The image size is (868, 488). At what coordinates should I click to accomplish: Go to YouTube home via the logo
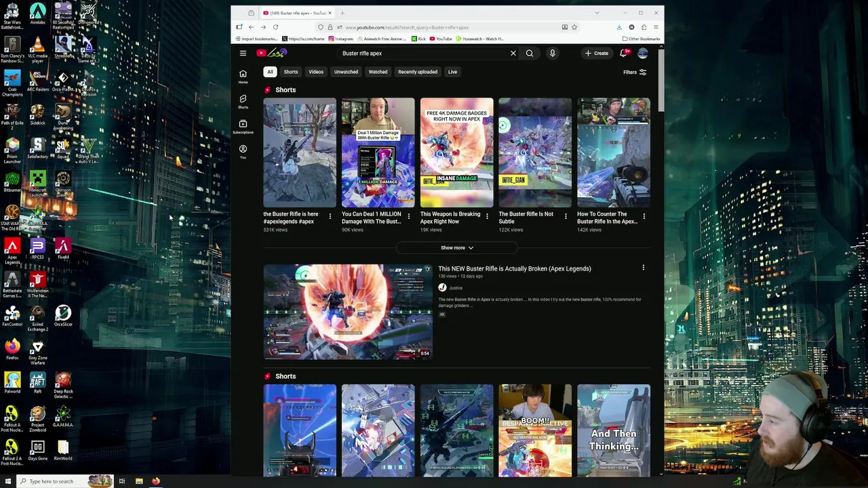(x=272, y=53)
